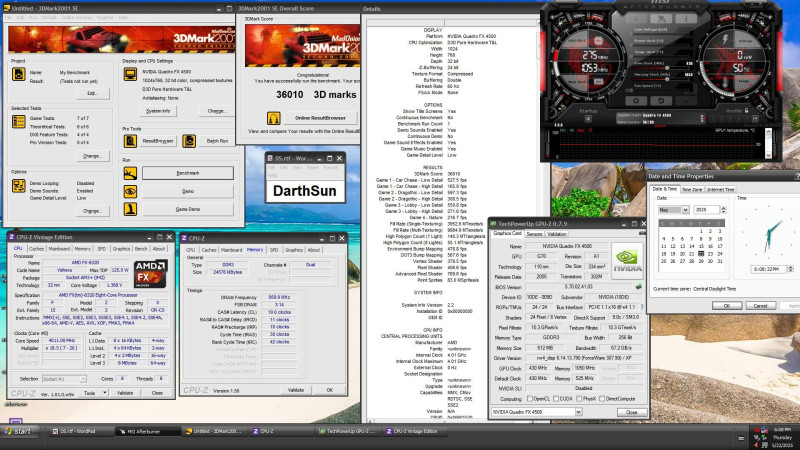This screenshot has height=450, width=800.
Task: Click the Online ResultBrowser button
Action: click(320, 118)
